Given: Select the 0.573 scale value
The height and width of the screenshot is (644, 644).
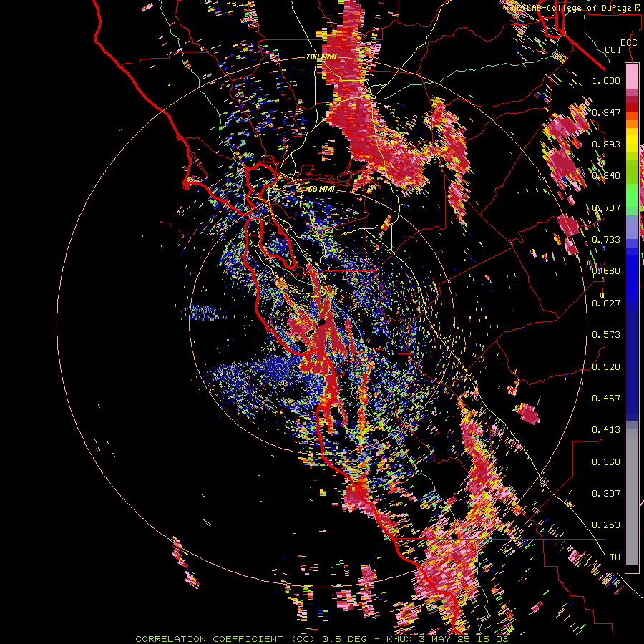Looking at the screenshot, I should point(606,335).
